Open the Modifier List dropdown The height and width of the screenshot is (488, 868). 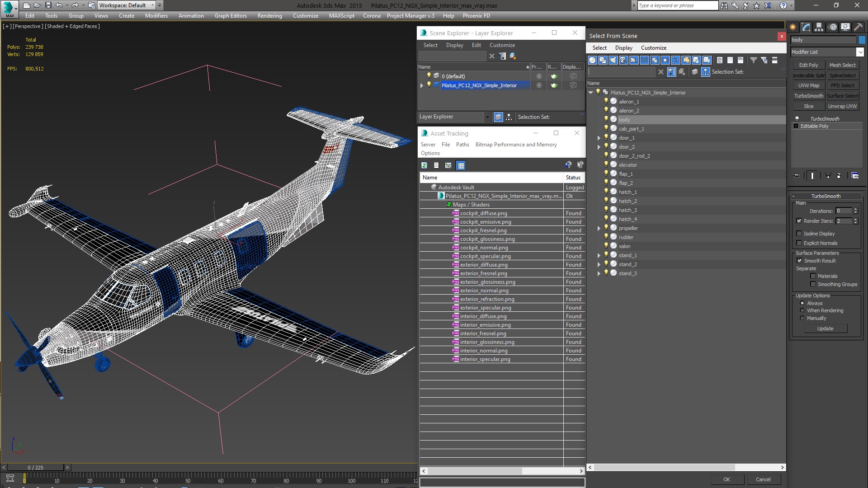click(860, 52)
